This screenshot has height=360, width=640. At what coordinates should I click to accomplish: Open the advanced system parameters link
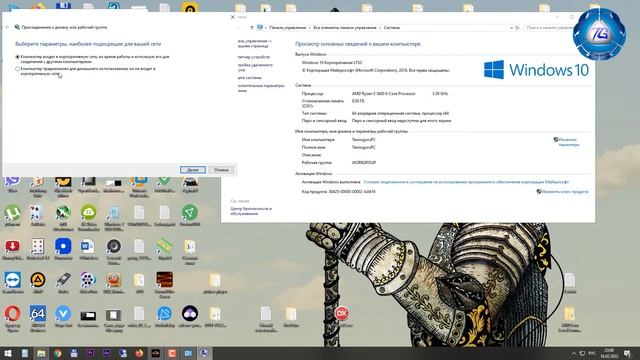click(261, 88)
